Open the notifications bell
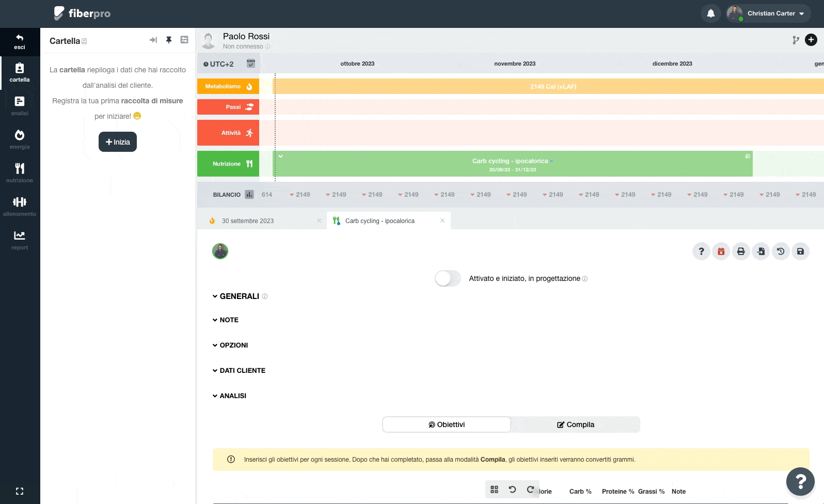This screenshot has width=824, height=504. (711, 13)
